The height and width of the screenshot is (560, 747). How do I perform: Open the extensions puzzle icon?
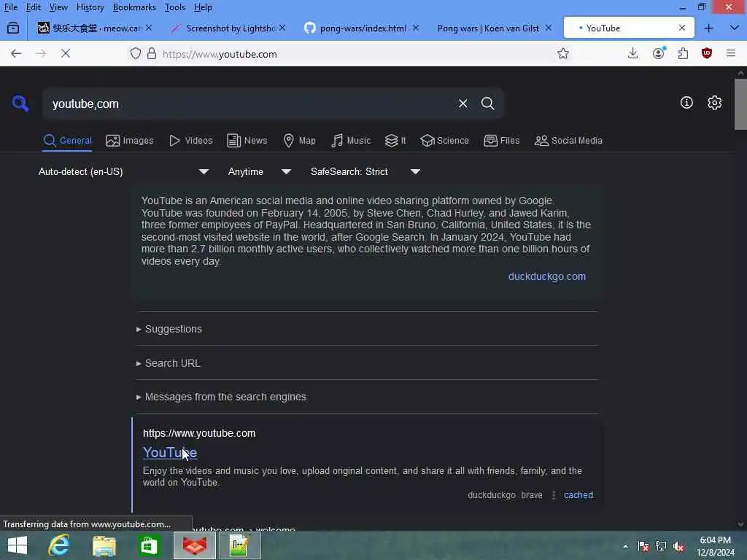pos(683,54)
